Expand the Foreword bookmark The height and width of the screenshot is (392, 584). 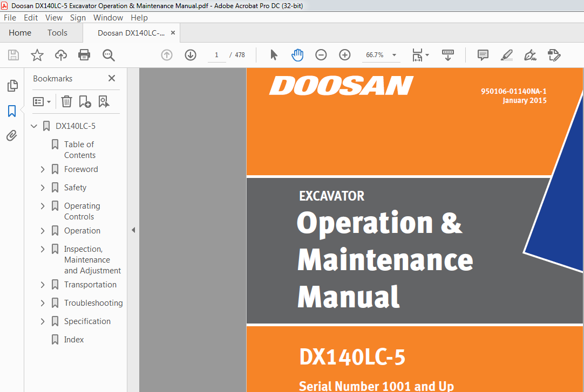tap(43, 169)
